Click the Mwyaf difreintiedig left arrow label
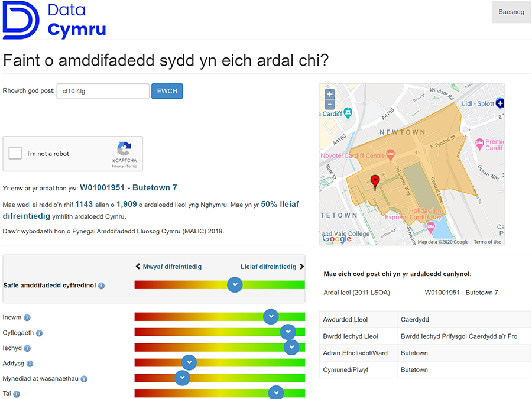Screen dimensions: 532x399 pyautogui.click(x=168, y=267)
